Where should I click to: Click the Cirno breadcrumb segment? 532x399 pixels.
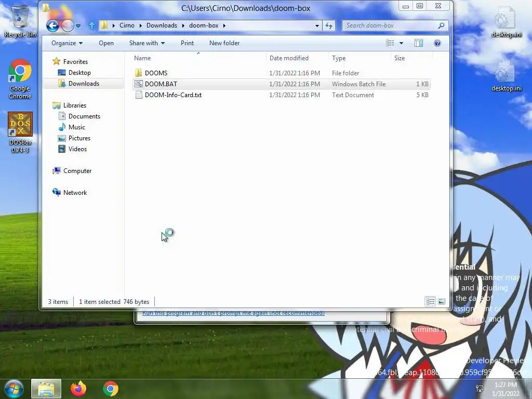127,25
